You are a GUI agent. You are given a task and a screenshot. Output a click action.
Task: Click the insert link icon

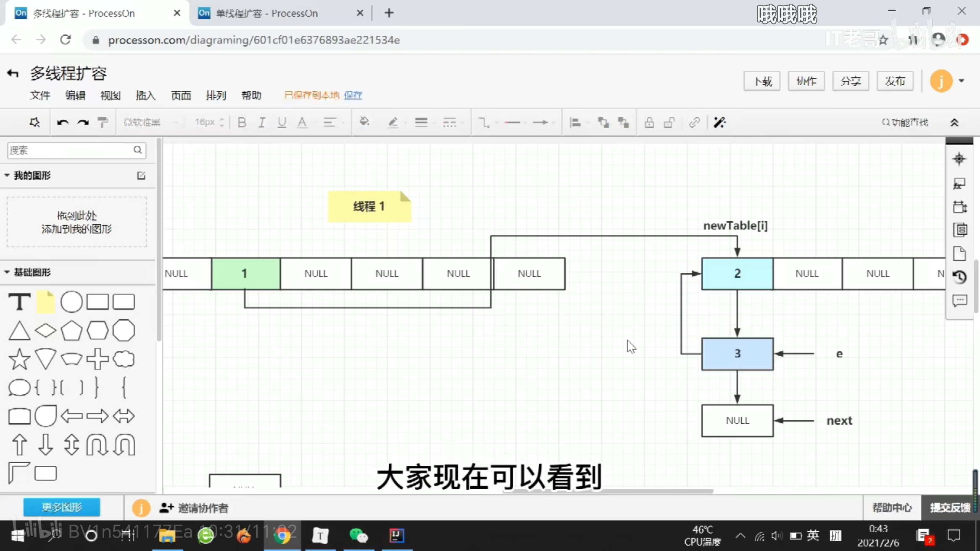(x=694, y=122)
